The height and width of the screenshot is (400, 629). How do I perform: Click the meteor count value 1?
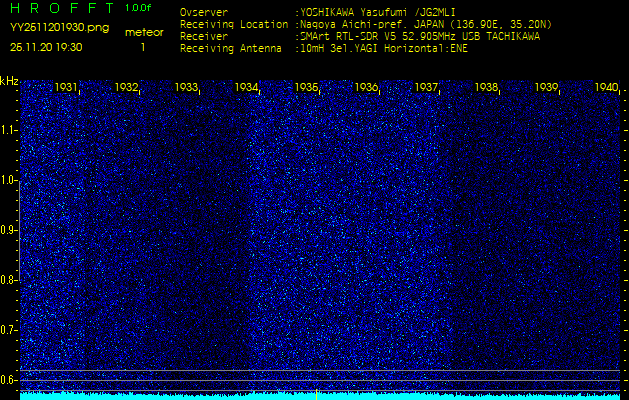143,47
